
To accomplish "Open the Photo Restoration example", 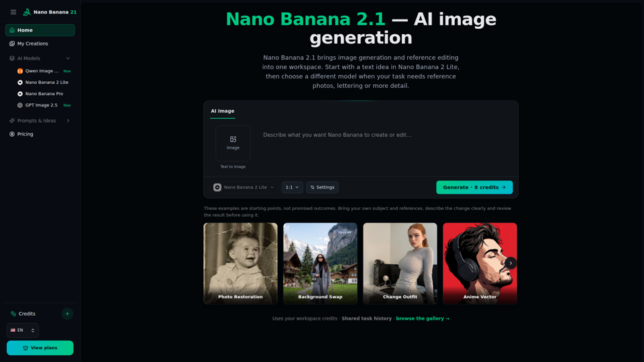I will pos(240,263).
